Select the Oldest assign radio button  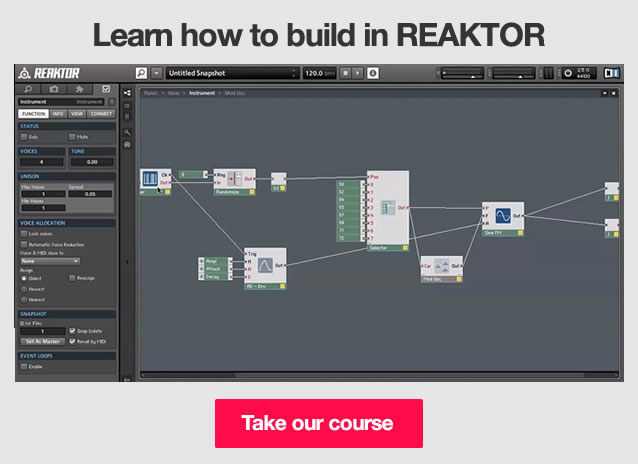click(24, 278)
